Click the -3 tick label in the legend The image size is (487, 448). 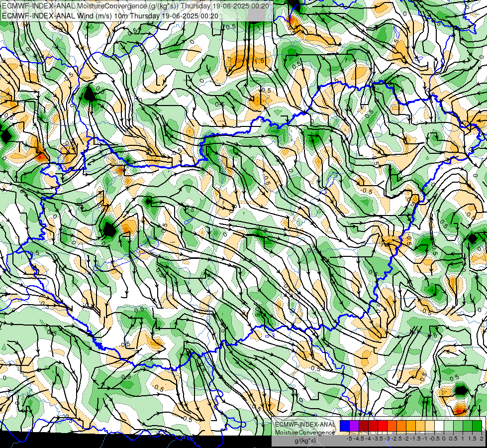click(387, 439)
